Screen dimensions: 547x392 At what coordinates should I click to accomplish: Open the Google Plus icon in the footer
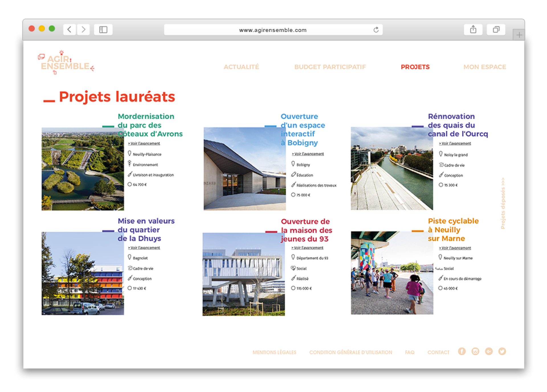pyautogui.click(x=489, y=351)
